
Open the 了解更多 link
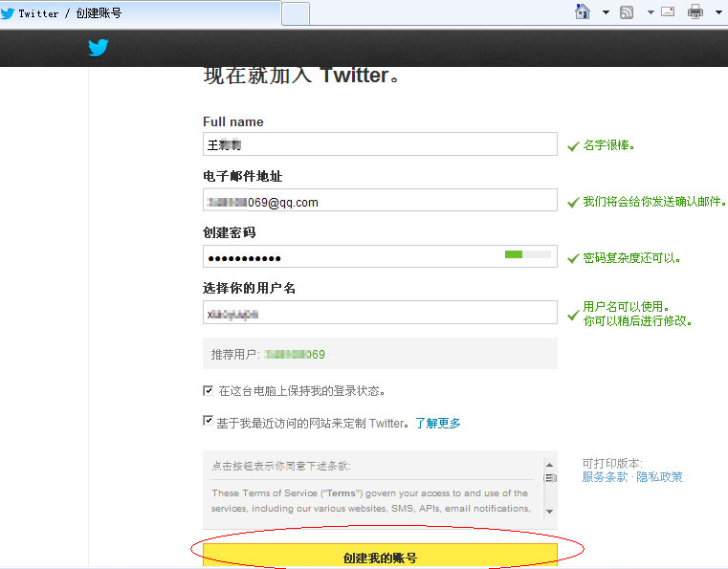coord(438,424)
